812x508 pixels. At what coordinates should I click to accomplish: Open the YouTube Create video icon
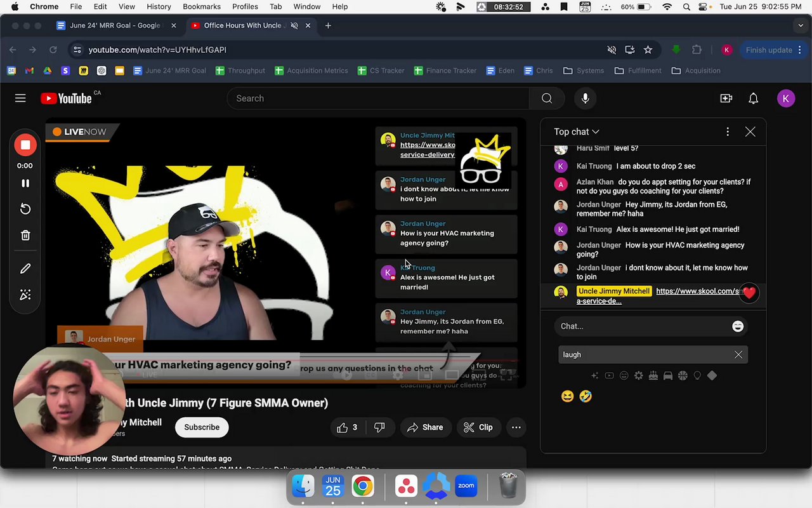coord(726,98)
